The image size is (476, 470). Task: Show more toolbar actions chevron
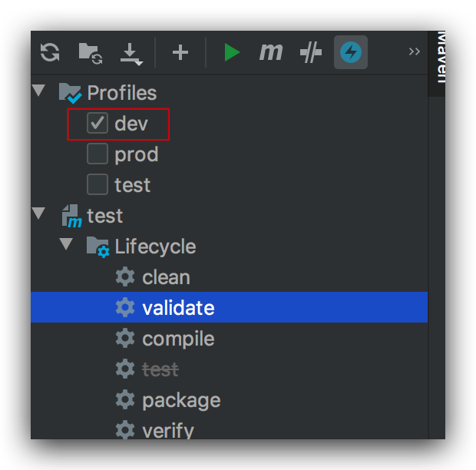click(x=415, y=51)
